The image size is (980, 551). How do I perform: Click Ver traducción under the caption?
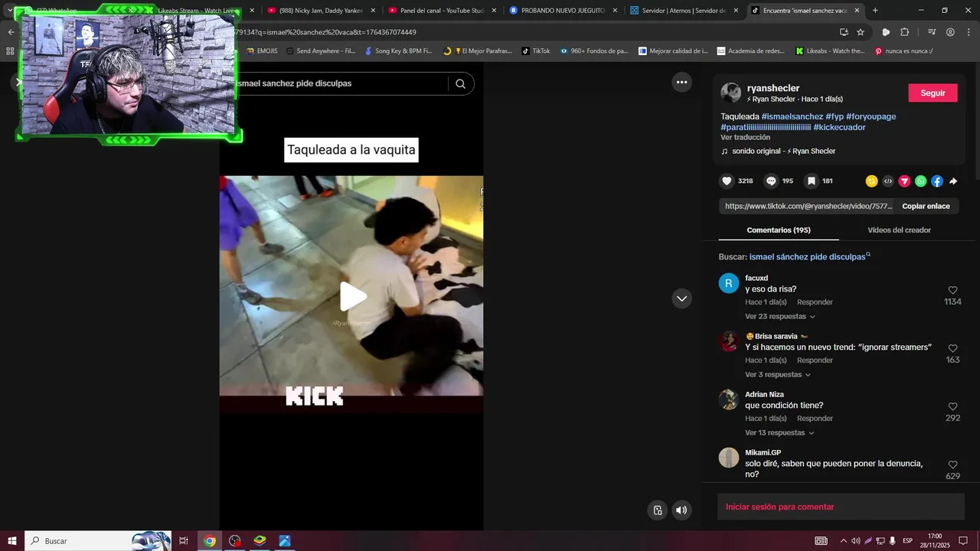tap(745, 137)
